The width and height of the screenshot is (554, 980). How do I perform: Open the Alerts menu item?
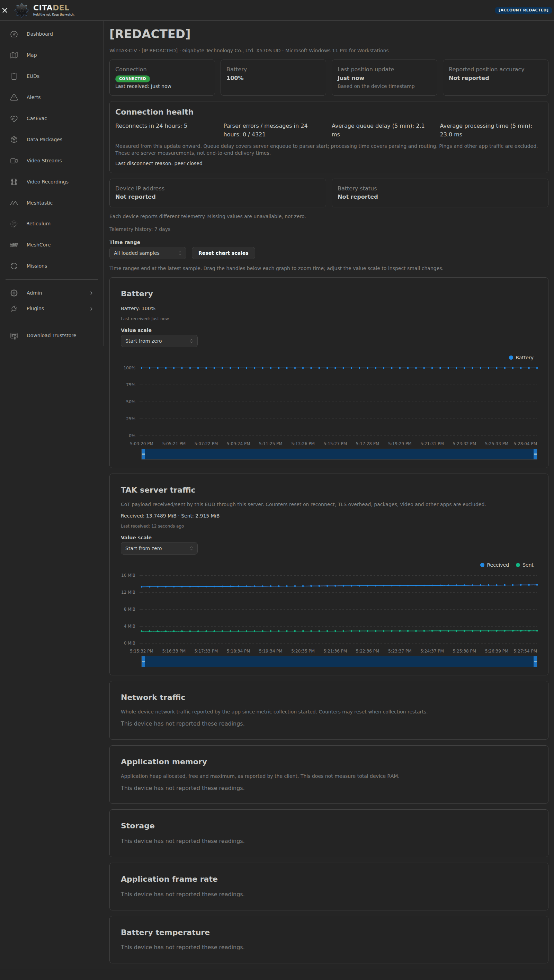(x=52, y=97)
